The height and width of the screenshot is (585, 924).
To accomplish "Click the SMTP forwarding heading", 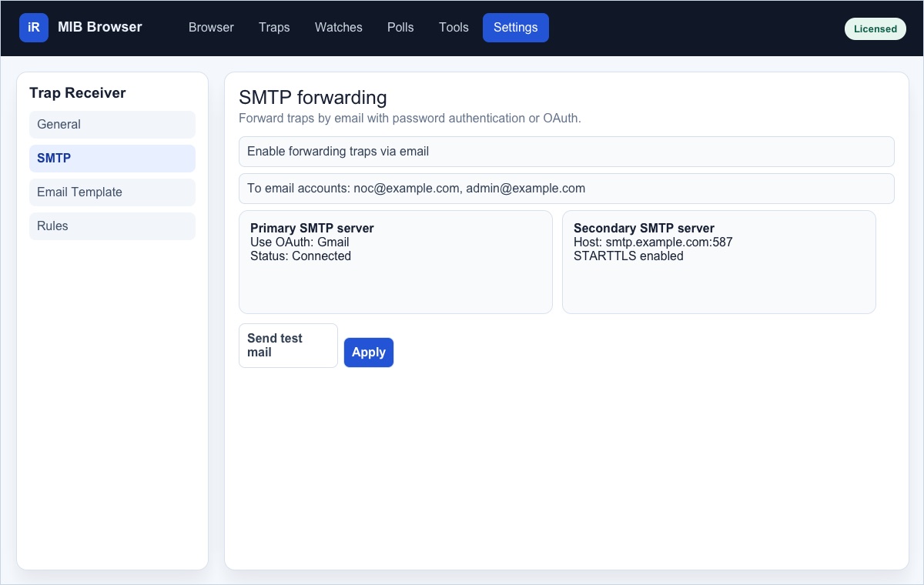I will (313, 98).
